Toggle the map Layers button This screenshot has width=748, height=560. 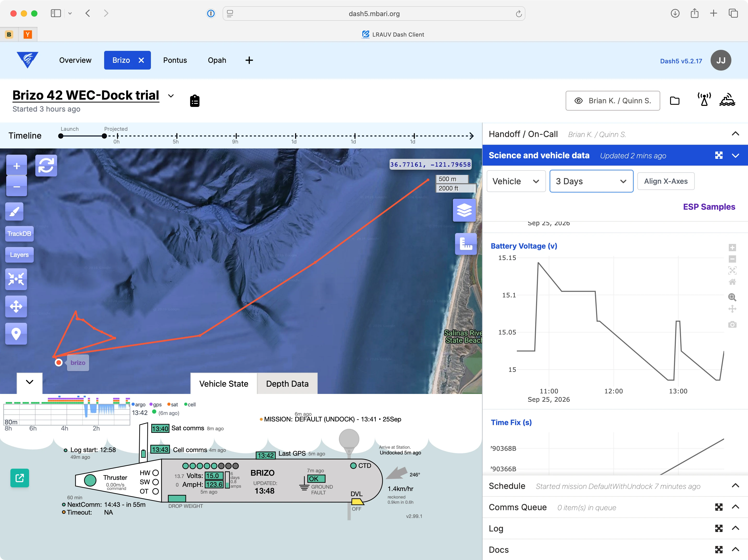pos(19,255)
